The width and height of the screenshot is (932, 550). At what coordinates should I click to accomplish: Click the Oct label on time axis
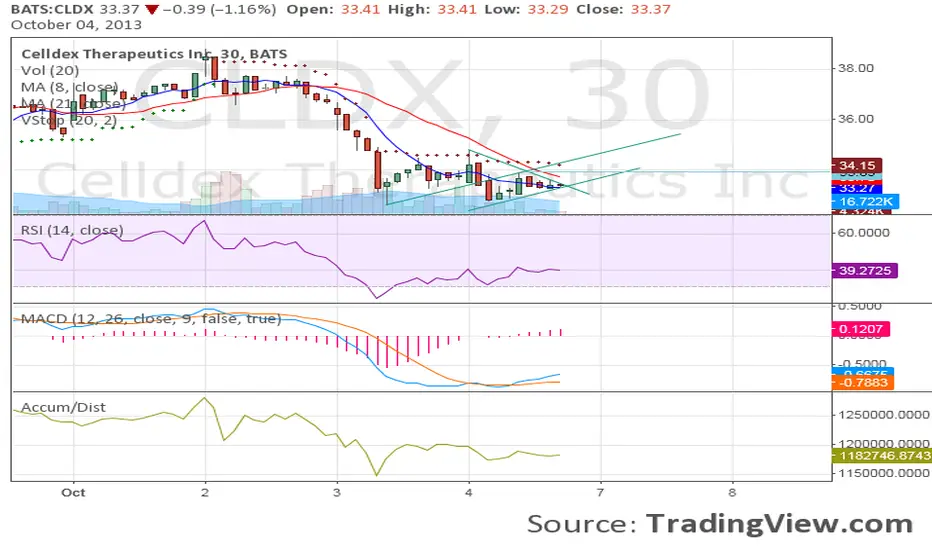click(73, 493)
